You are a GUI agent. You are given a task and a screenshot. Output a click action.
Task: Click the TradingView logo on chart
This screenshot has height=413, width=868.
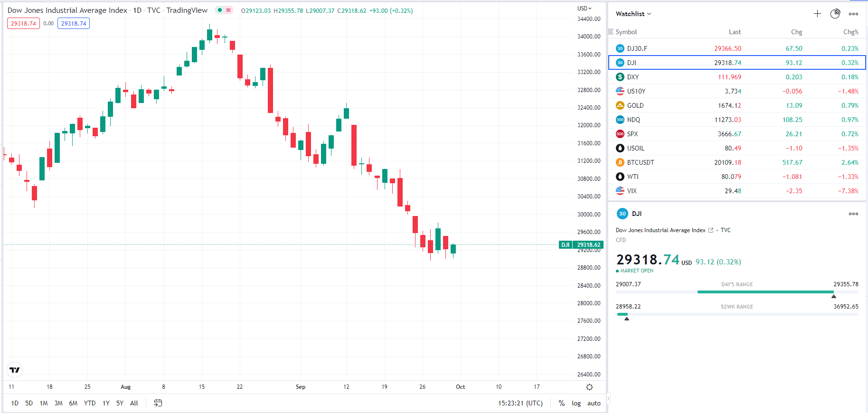15,370
